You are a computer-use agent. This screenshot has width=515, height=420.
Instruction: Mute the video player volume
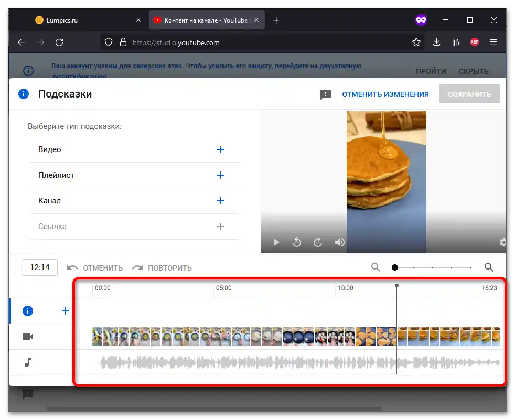click(x=339, y=242)
